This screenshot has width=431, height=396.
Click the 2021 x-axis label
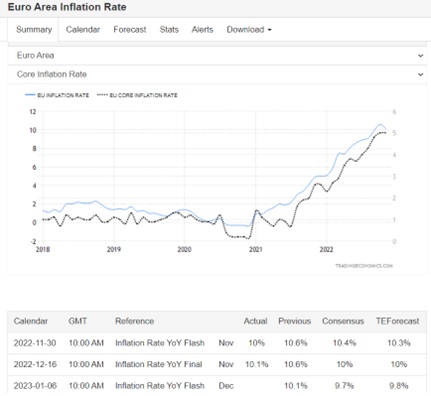point(256,249)
